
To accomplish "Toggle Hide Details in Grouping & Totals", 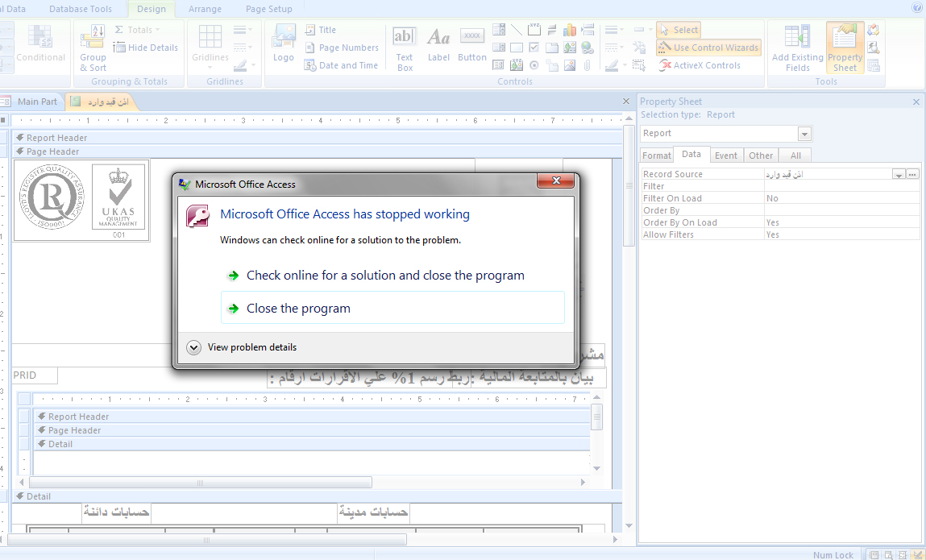I will (x=146, y=48).
